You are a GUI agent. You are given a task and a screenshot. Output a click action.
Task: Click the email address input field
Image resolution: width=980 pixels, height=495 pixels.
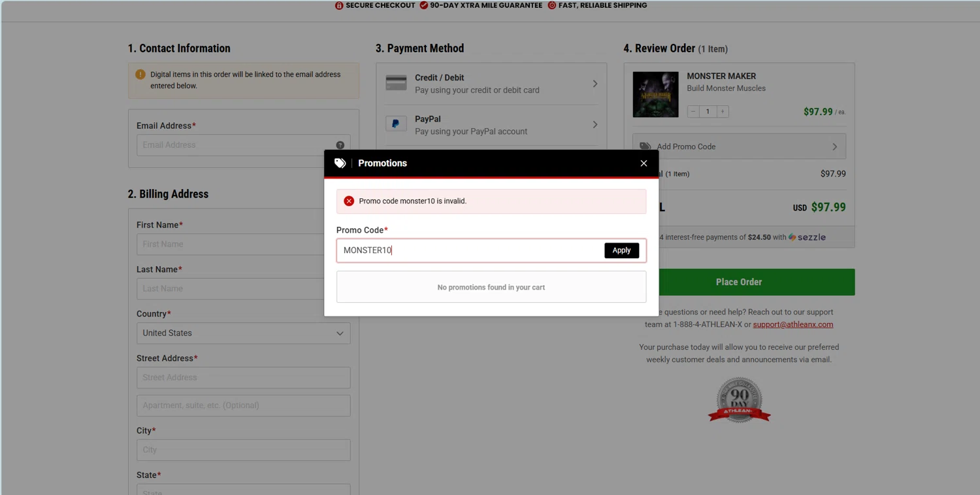point(243,145)
